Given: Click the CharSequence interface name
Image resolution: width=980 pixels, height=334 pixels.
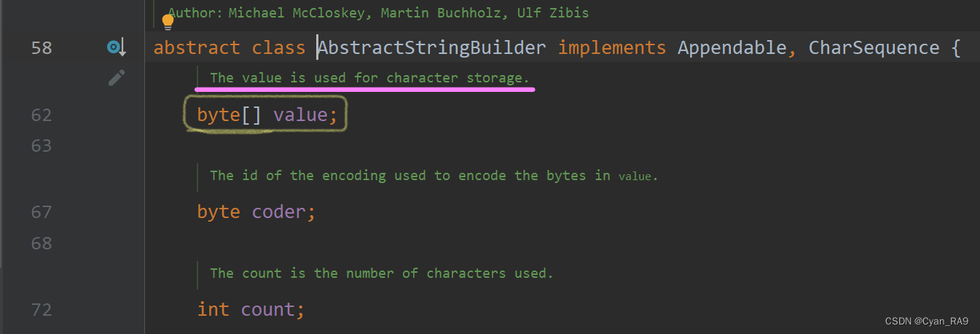Looking at the screenshot, I should pos(874,48).
